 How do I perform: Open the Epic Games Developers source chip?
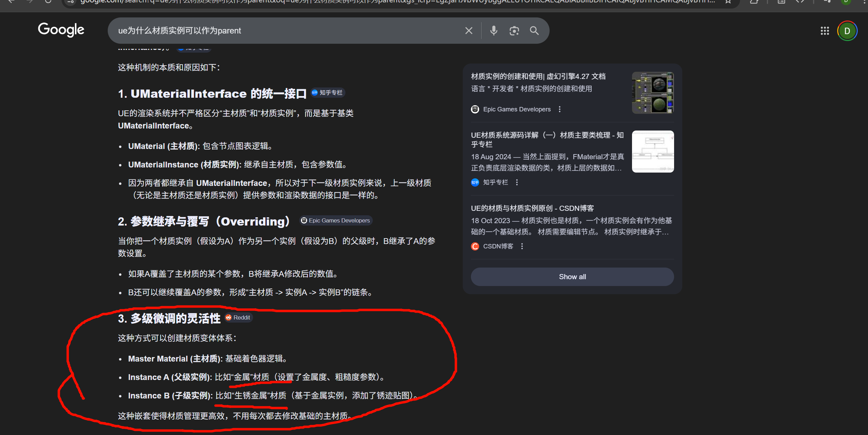click(336, 220)
